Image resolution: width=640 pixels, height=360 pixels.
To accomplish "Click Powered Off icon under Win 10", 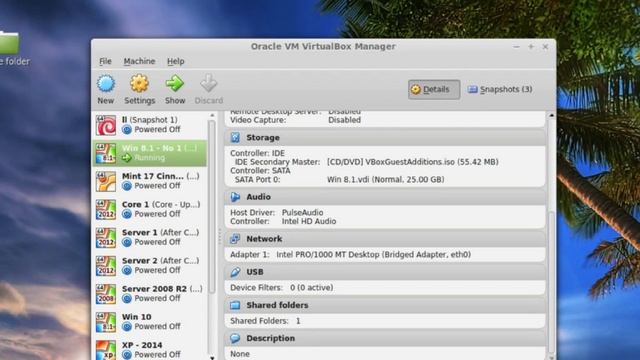I will coord(127,327).
